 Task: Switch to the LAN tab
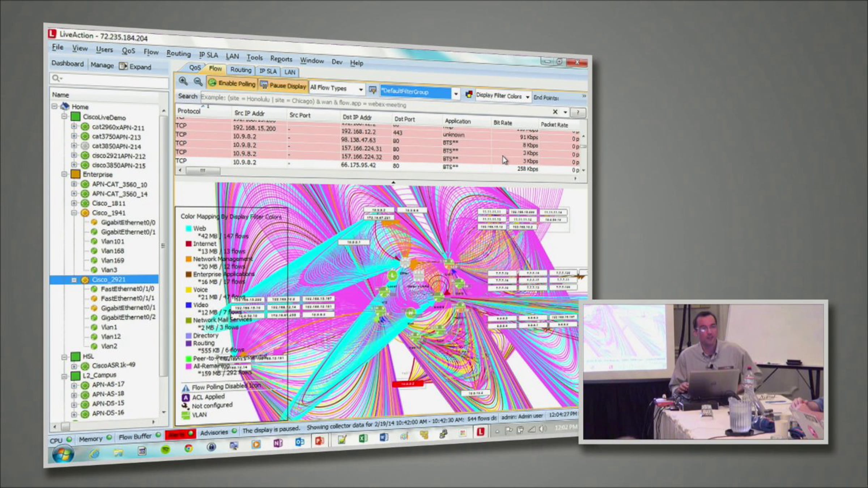click(290, 72)
